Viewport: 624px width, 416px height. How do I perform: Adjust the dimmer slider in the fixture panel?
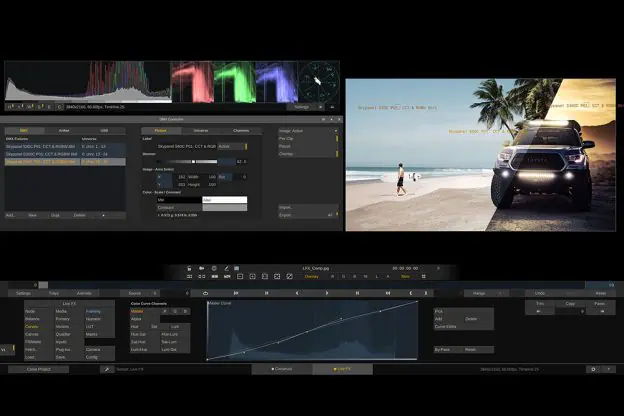click(x=187, y=162)
